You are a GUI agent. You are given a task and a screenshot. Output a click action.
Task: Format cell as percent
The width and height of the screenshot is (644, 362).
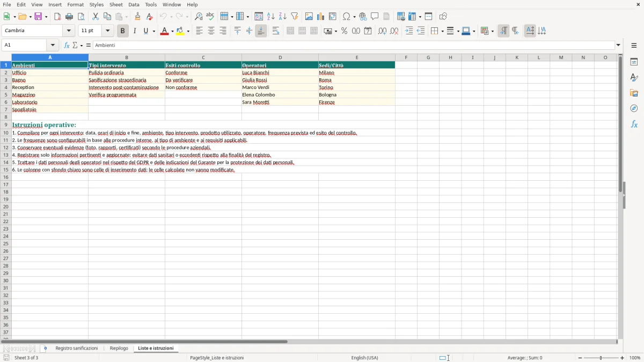click(x=344, y=31)
